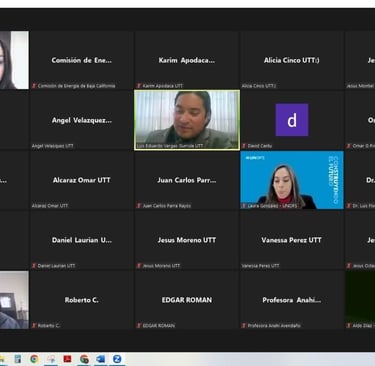Select the purple 'd' avatar of David
This screenshot has width=375, height=366.
click(292, 120)
